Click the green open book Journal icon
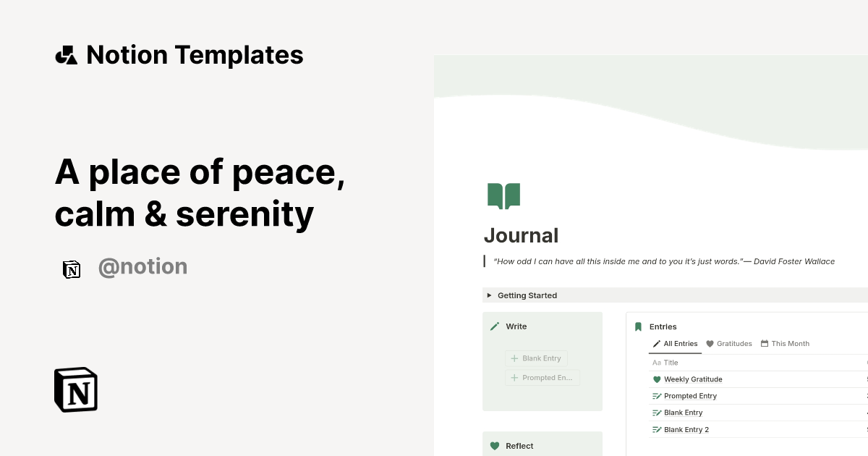Image resolution: width=868 pixels, height=456 pixels. coord(504,195)
